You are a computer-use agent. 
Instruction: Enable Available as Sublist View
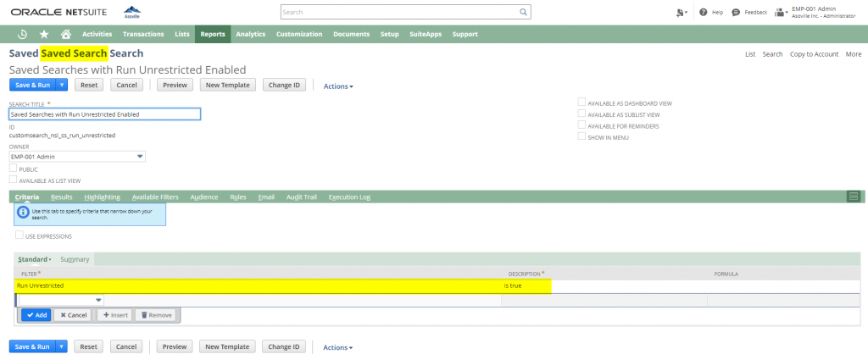tap(581, 114)
